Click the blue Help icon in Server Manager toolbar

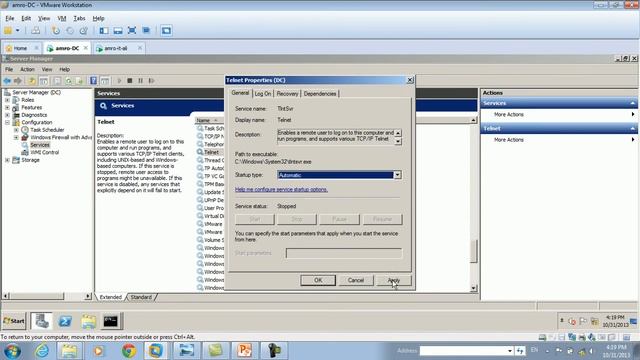coord(93,81)
